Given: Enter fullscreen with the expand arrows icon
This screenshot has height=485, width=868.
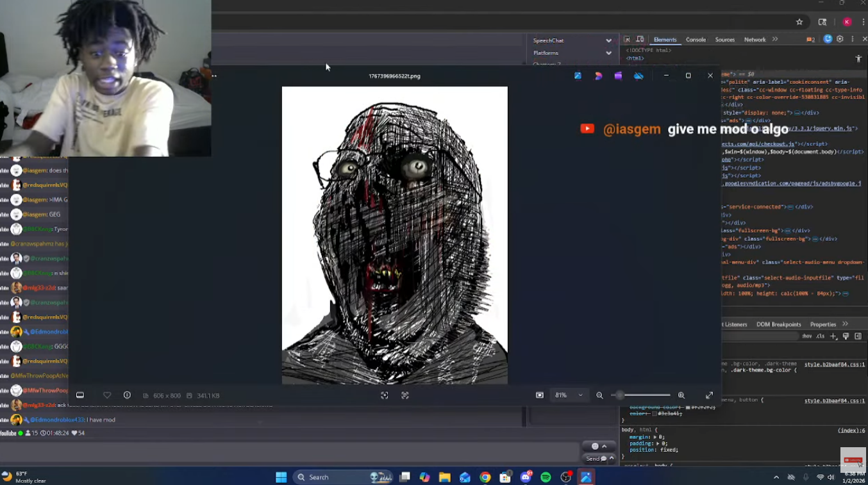Looking at the screenshot, I should 709,395.
